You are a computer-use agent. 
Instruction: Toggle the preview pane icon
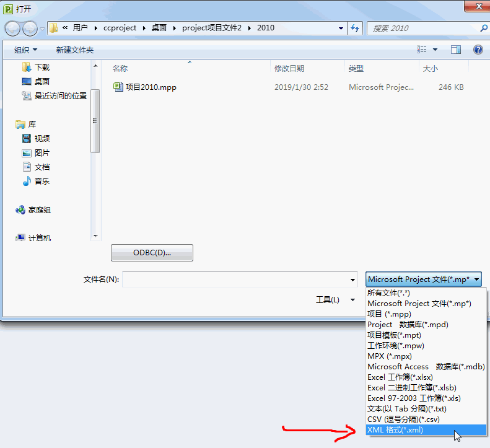click(x=456, y=50)
